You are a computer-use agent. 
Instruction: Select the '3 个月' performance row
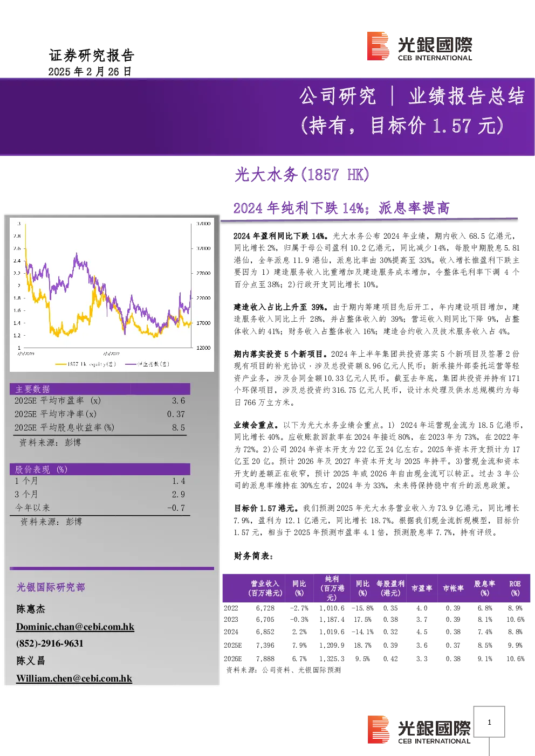click(x=100, y=495)
